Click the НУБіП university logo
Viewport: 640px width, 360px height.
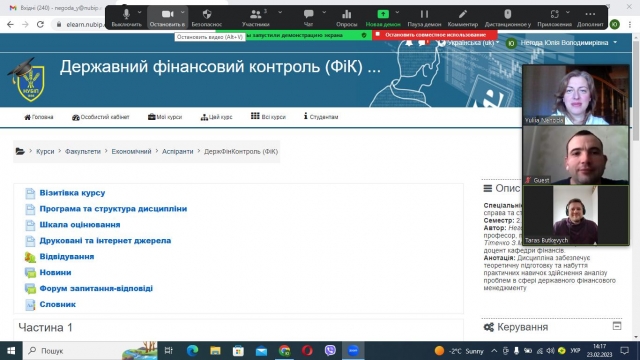pos(28,80)
